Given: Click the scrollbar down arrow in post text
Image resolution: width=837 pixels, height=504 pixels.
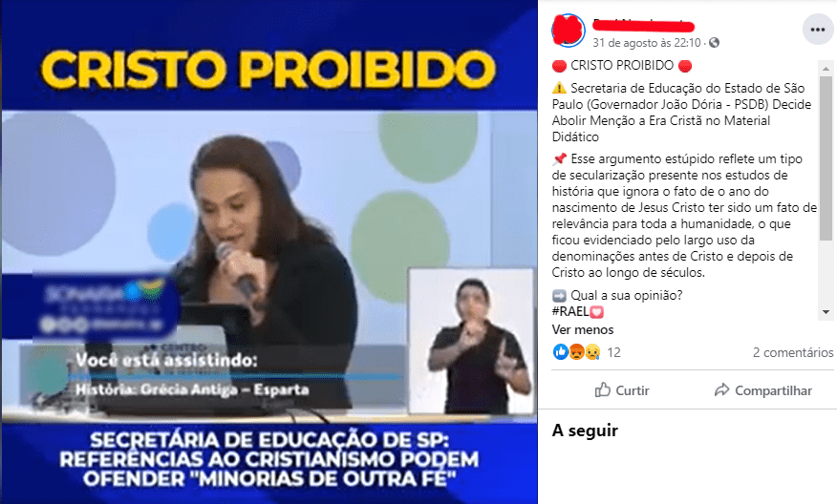Looking at the screenshot, I should [x=826, y=312].
